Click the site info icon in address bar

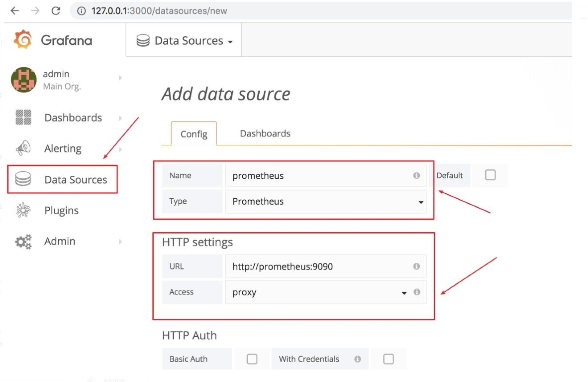(x=82, y=11)
